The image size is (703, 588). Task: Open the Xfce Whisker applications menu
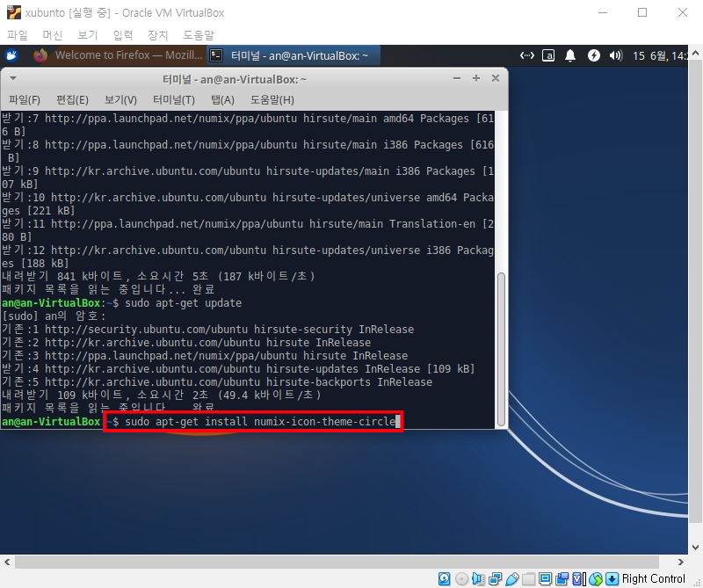(x=11, y=55)
